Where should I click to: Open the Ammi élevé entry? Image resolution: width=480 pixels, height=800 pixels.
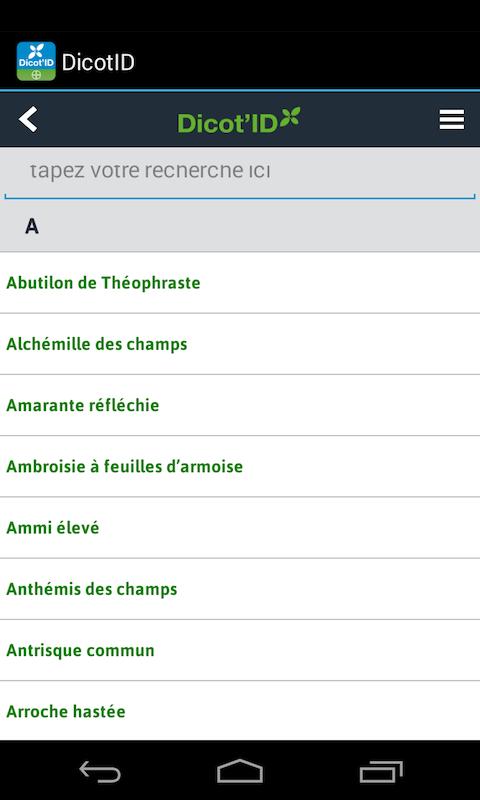pyautogui.click(x=240, y=528)
